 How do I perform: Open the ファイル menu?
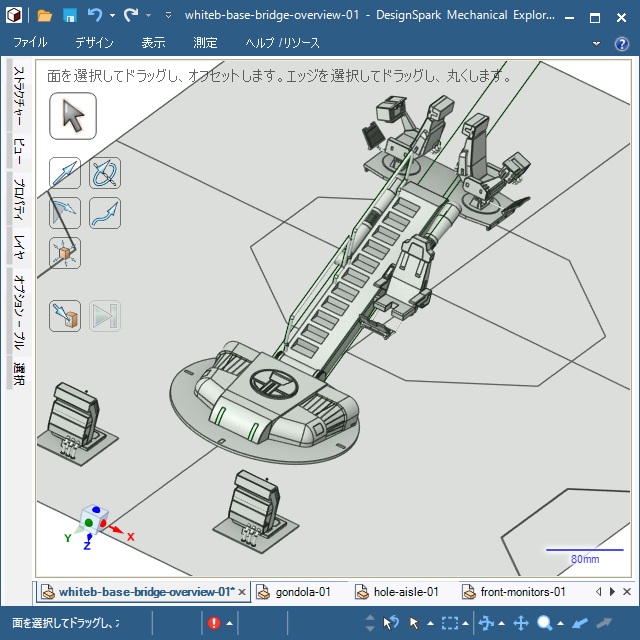(30, 42)
